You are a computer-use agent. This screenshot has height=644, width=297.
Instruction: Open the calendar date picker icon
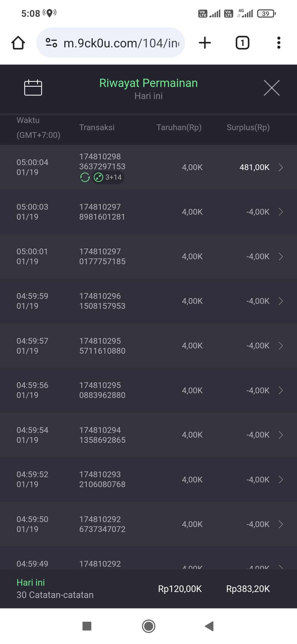pos(33,88)
